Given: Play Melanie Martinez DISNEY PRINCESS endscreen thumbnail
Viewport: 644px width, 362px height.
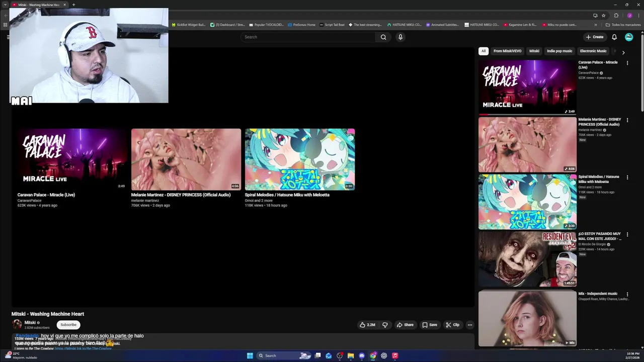Looking at the screenshot, I should point(186,159).
